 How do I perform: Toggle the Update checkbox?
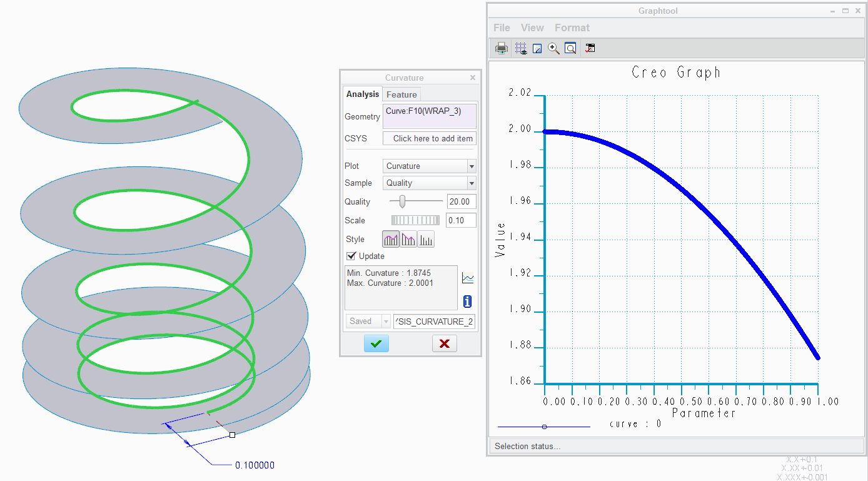pos(351,256)
